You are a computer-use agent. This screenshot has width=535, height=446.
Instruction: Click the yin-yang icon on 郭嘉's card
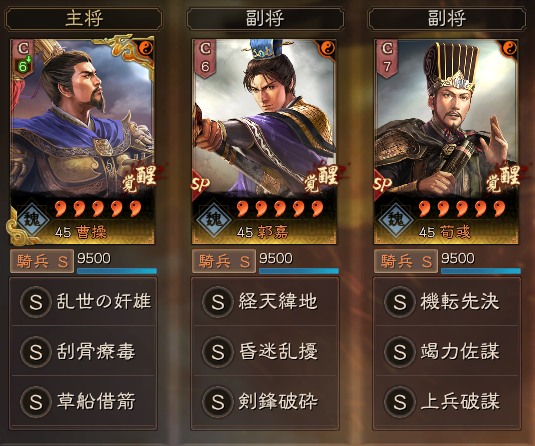328,48
